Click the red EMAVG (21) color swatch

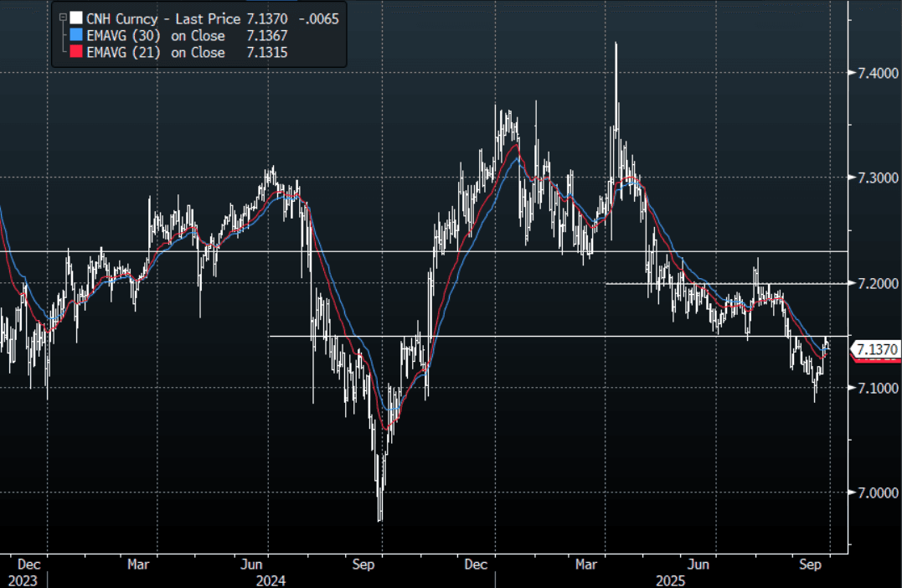(76, 52)
